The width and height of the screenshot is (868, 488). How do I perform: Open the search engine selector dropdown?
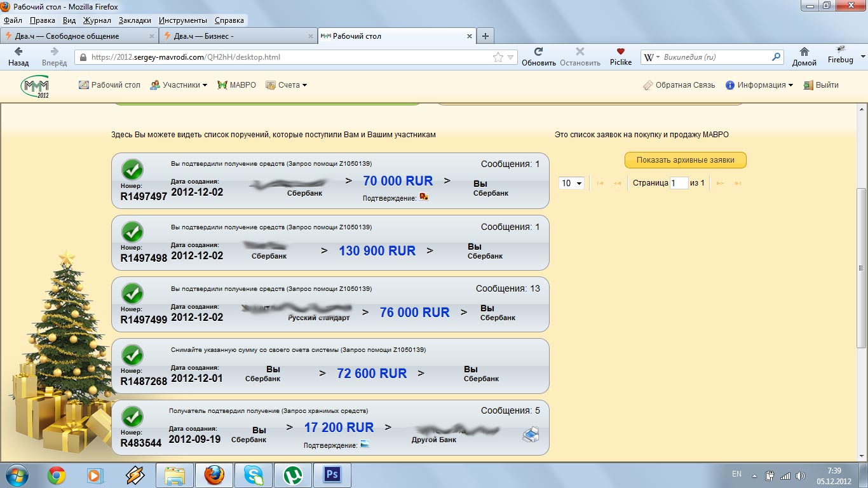(651, 57)
